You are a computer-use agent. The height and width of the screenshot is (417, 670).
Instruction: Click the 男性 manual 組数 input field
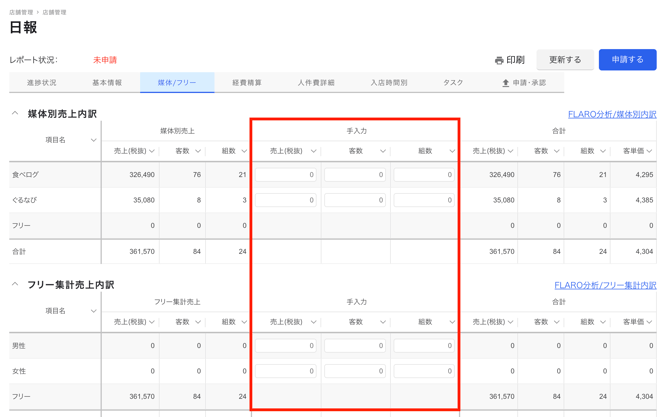tap(424, 346)
